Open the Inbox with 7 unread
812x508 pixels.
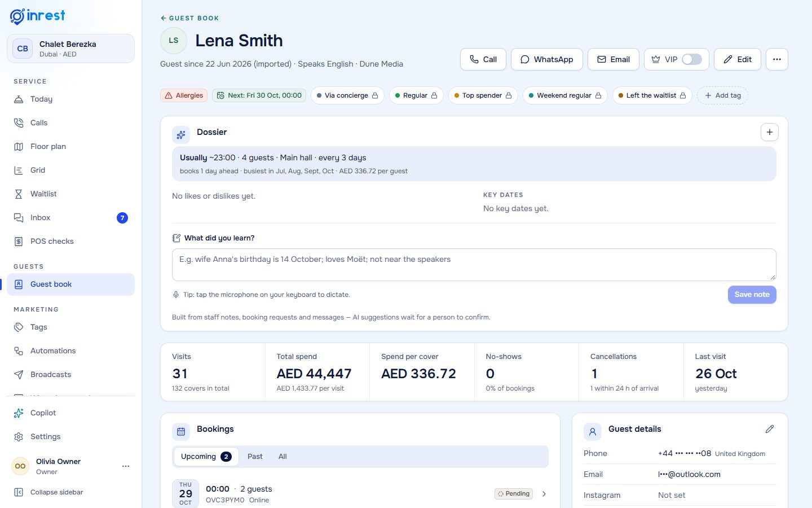point(70,217)
